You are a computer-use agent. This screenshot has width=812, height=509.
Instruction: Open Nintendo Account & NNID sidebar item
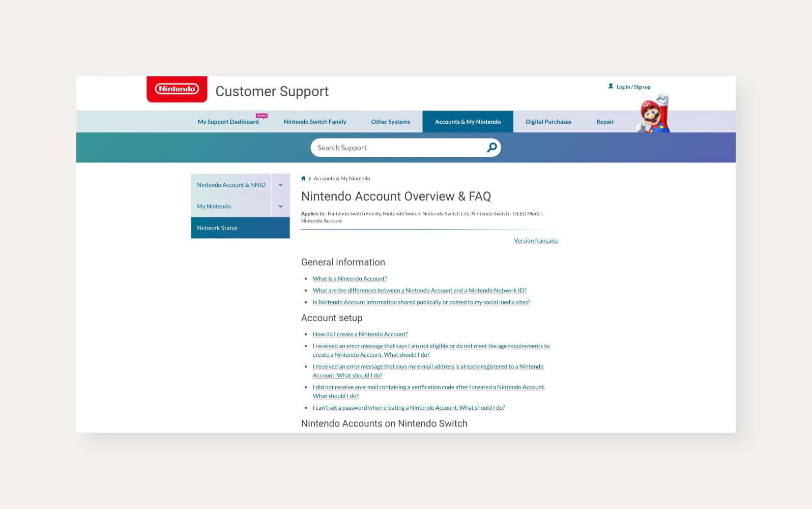231,185
